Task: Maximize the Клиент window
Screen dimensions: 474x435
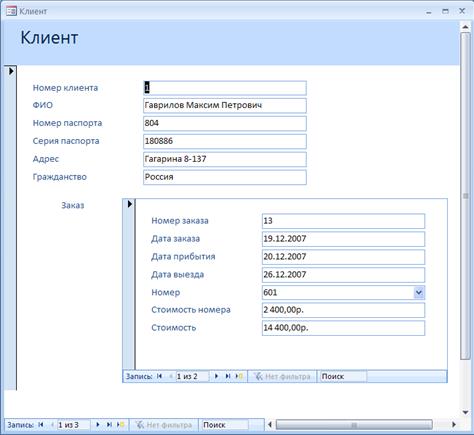Action: pos(445,11)
